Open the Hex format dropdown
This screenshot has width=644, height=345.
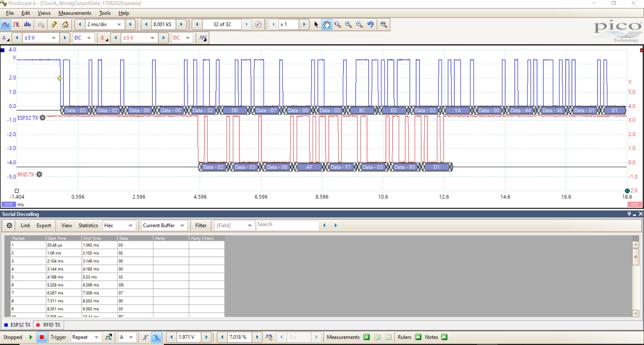coord(119,225)
